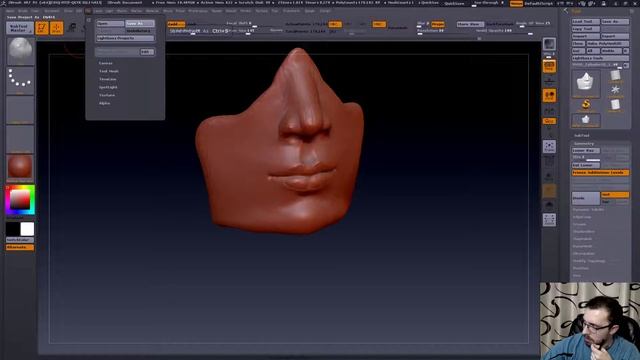The width and height of the screenshot is (640, 360).
Task: Click the BPR render icon on right shelf
Action: click(549, 44)
